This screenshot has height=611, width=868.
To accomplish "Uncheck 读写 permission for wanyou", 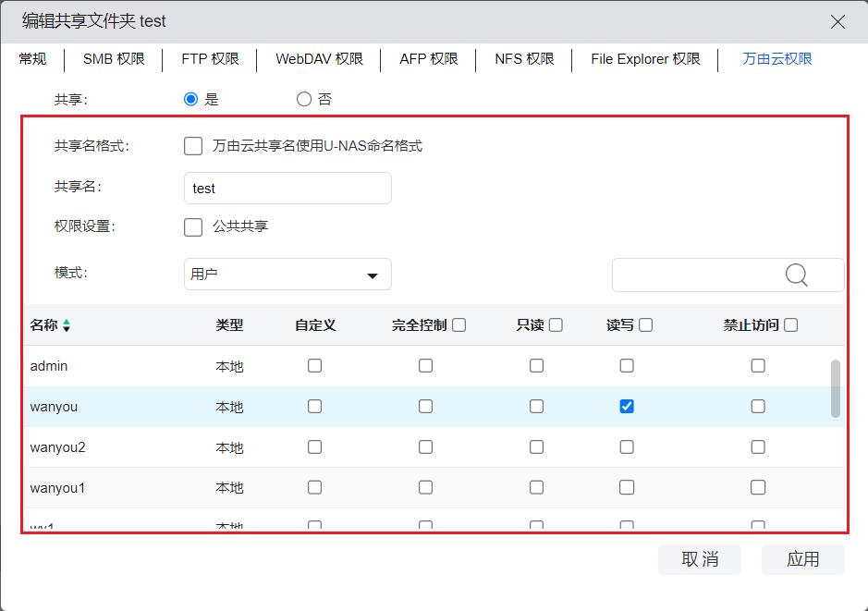I will point(627,406).
